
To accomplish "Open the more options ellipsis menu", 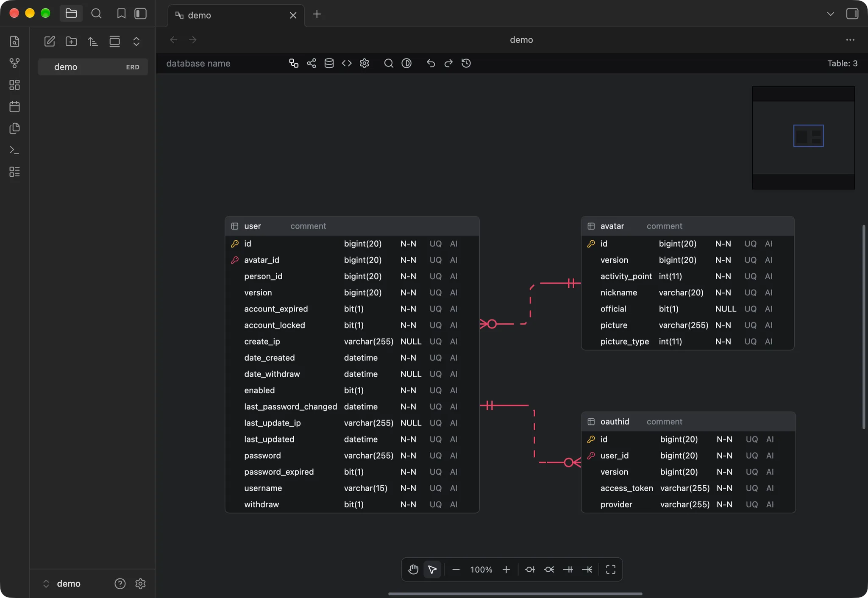I will (850, 40).
